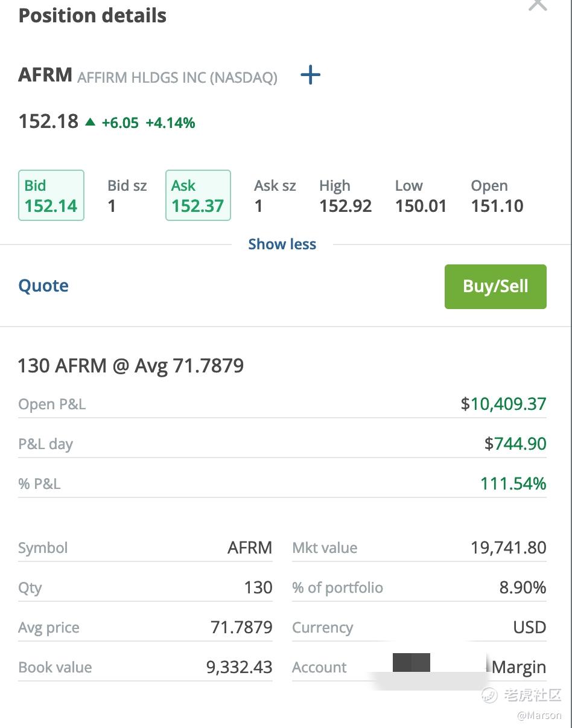Select the Qty value 130

(x=258, y=587)
